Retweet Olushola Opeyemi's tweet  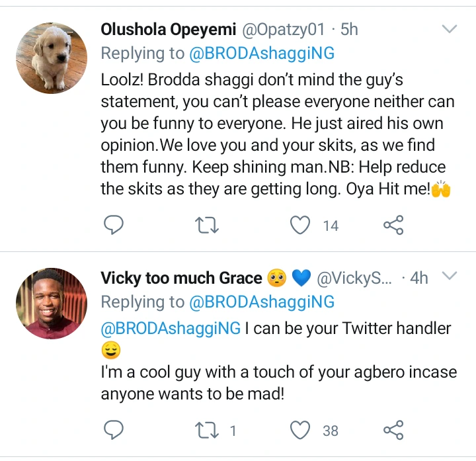(x=208, y=226)
